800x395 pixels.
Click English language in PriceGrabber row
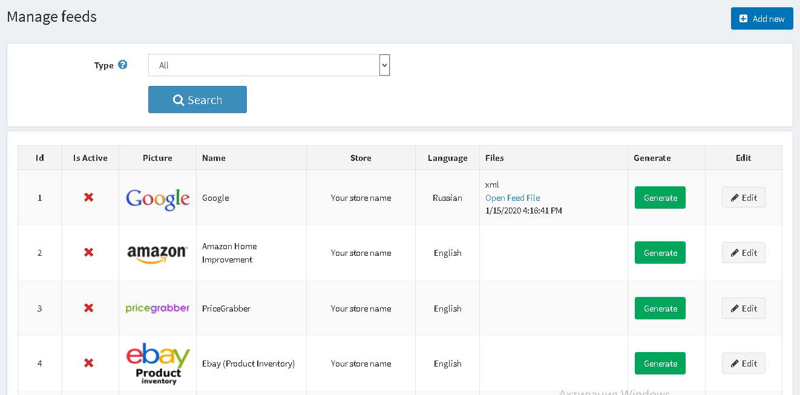tap(447, 308)
